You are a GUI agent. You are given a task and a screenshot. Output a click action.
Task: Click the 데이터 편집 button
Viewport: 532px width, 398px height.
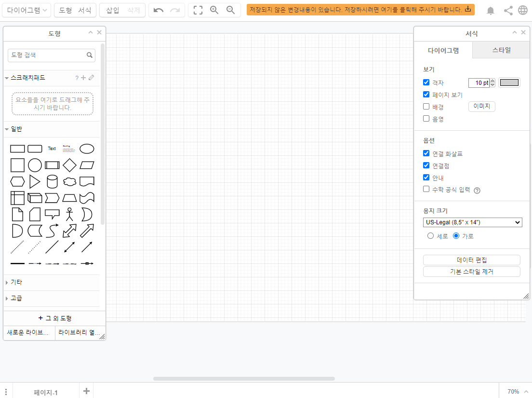pos(472,260)
